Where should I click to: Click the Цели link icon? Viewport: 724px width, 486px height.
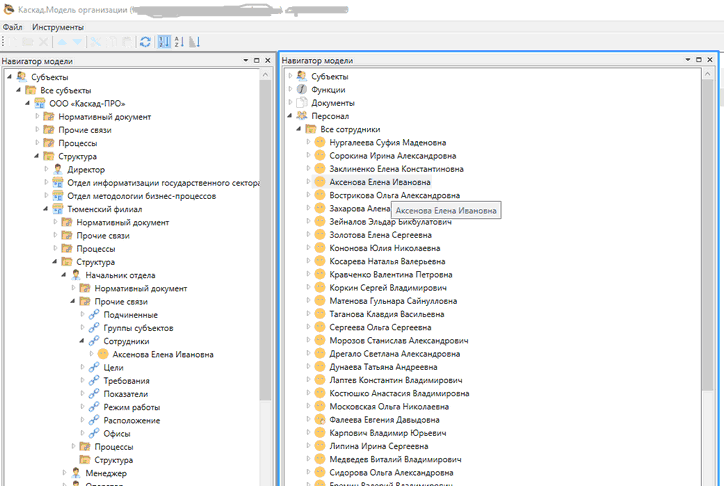point(94,367)
